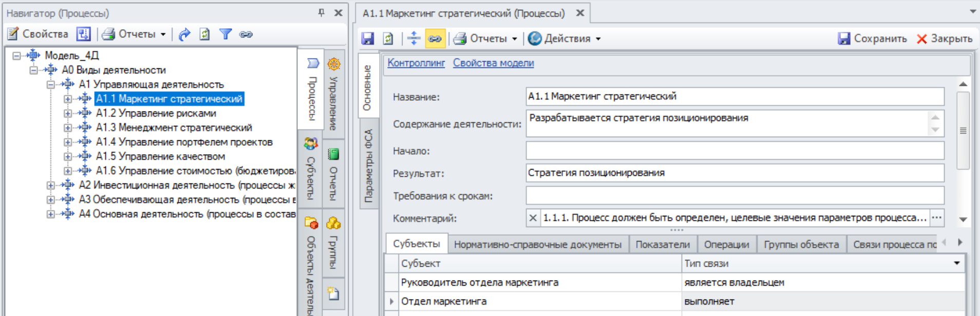Screen dimensions: 980x316
Task: Open the Управление side panel tab
Action: click(334, 94)
